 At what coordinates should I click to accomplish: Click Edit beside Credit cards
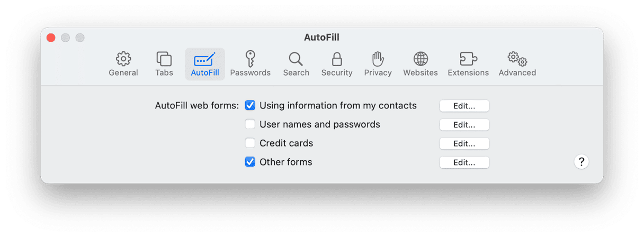coord(464,143)
